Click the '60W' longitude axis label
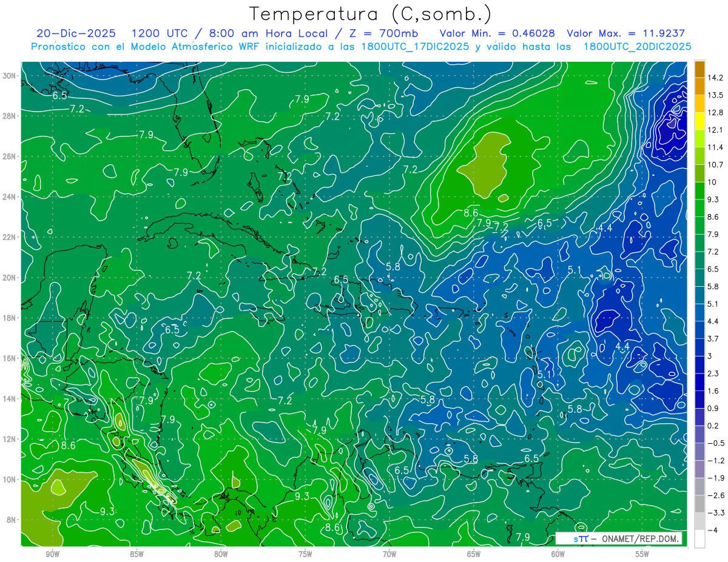Image resolution: width=728 pixels, height=562 pixels. pos(558,554)
